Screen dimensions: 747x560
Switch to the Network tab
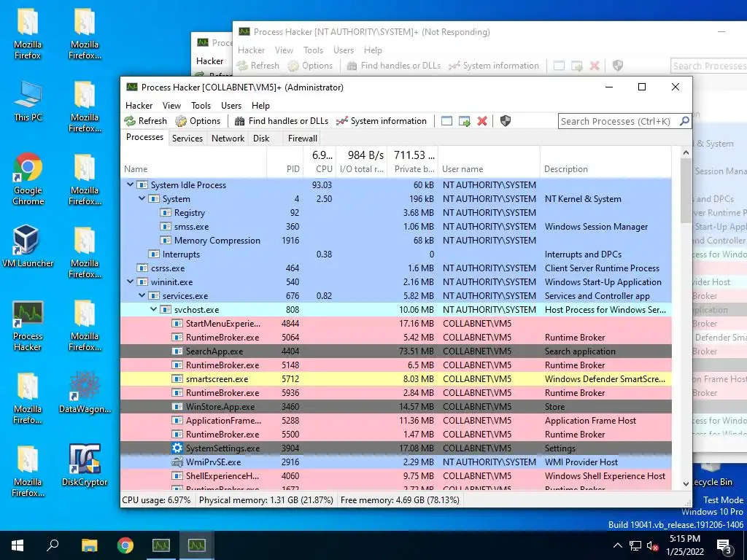(x=228, y=138)
